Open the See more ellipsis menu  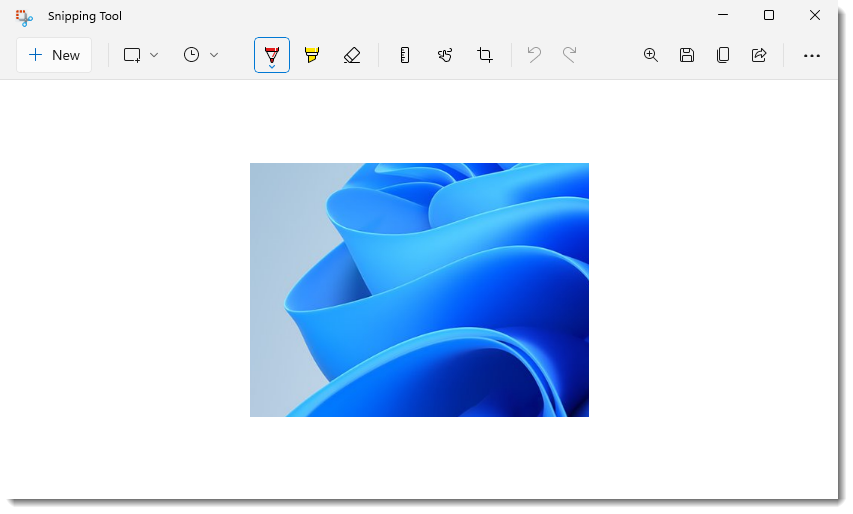[x=812, y=55]
